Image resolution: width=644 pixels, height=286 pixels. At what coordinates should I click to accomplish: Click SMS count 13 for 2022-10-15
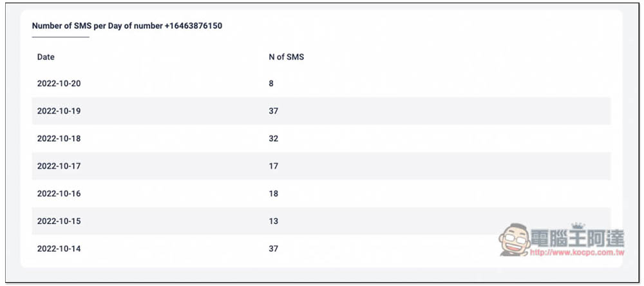click(273, 222)
